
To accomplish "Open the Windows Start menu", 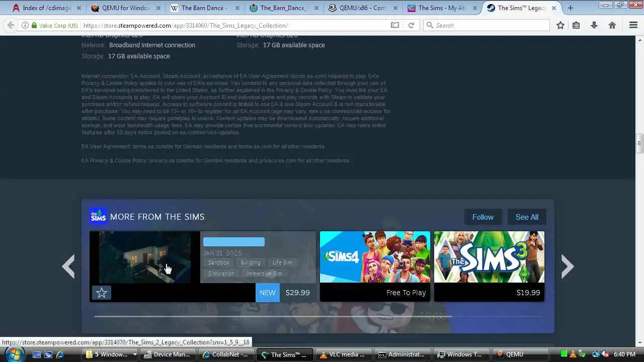I will [x=14, y=354].
